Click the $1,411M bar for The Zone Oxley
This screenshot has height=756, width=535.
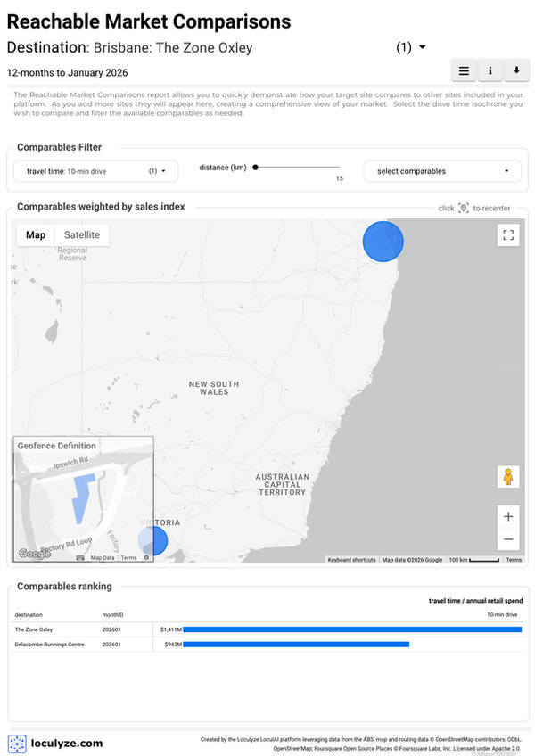point(352,629)
